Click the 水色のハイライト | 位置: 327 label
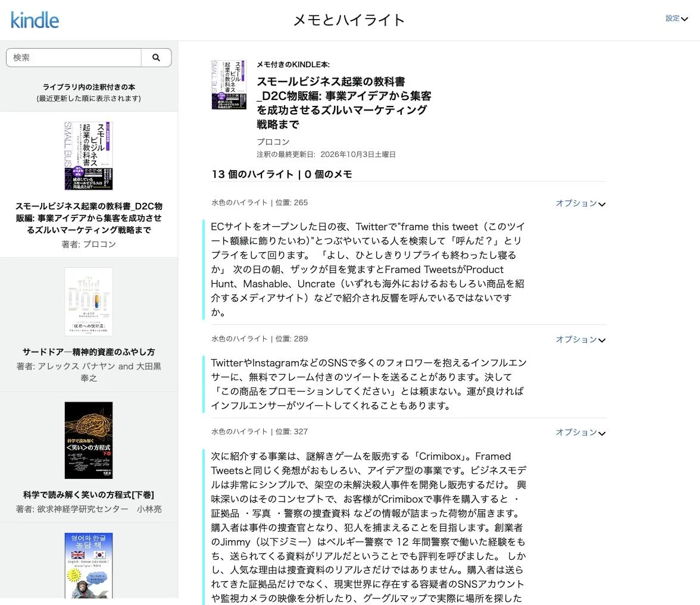The image size is (700, 605). pos(260,431)
